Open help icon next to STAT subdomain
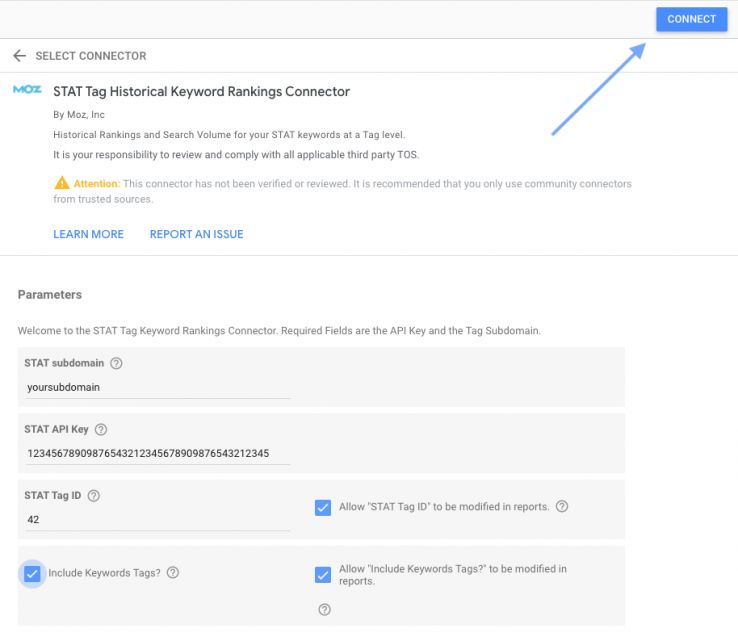The width and height of the screenshot is (738, 637). point(116,363)
